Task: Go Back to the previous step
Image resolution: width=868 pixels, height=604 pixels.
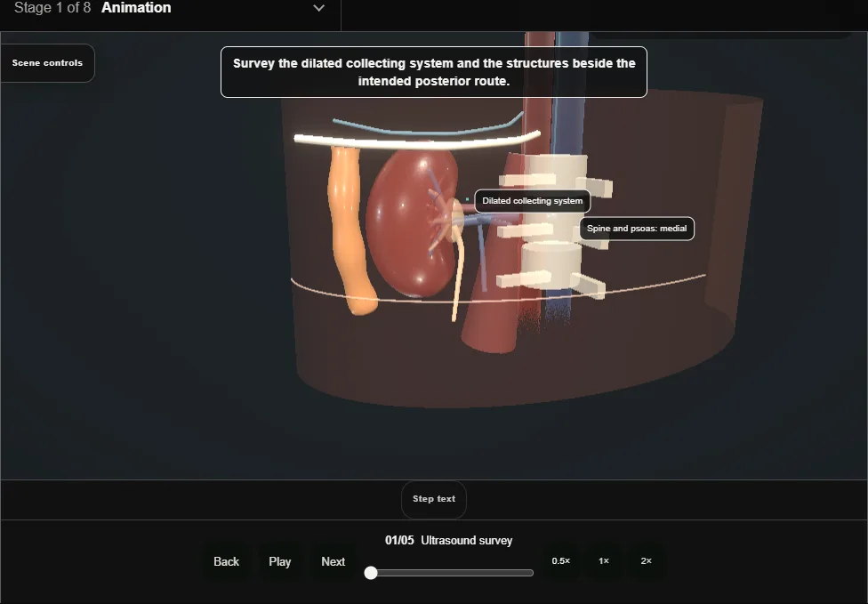Action: [x=227, y=562]
